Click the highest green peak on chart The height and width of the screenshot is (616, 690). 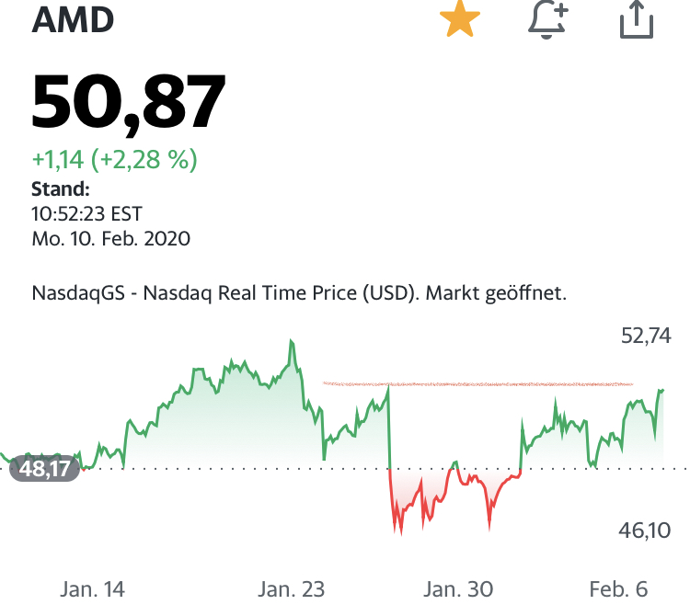click(291, 343)
